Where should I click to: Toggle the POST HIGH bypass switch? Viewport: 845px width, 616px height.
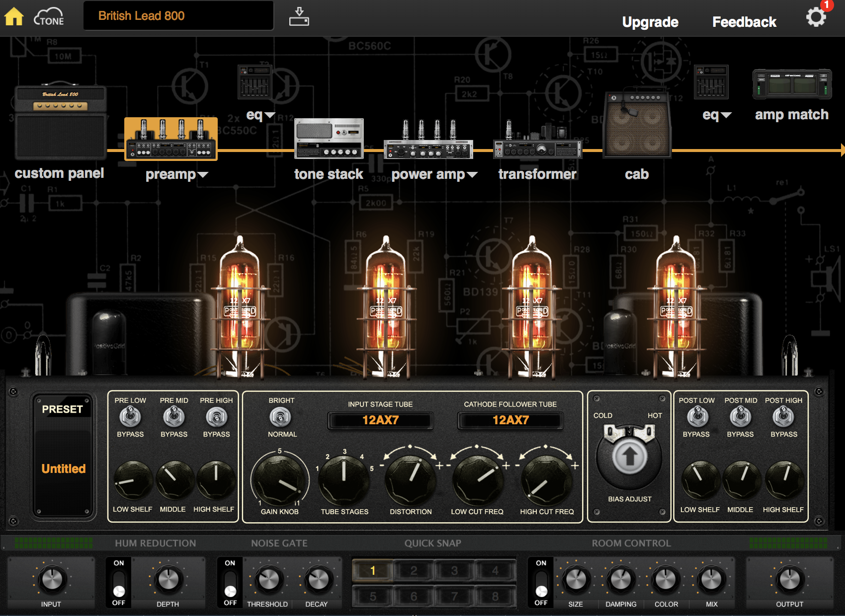pos(783,417)
